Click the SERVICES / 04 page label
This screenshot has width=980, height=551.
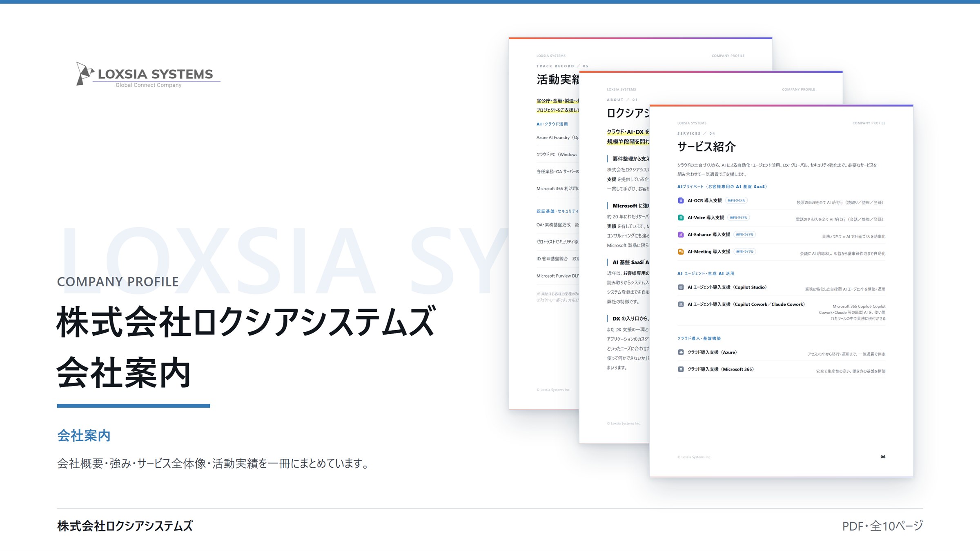click(x=696, y=133)
